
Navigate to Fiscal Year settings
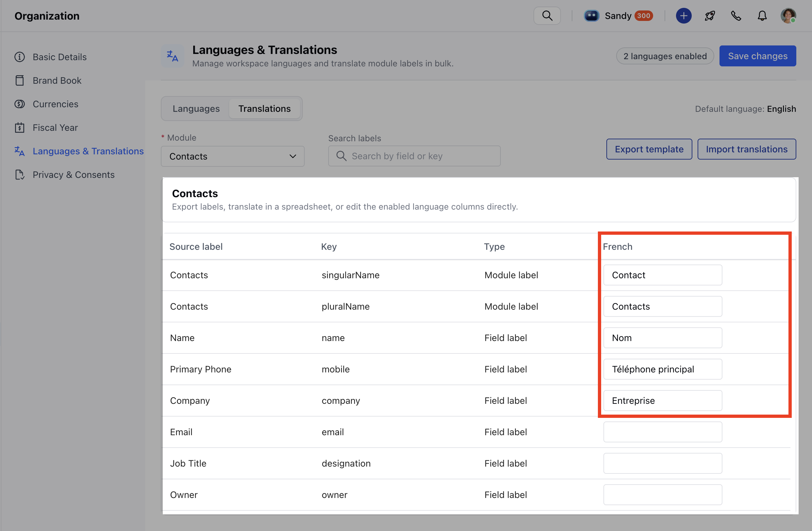55,128
